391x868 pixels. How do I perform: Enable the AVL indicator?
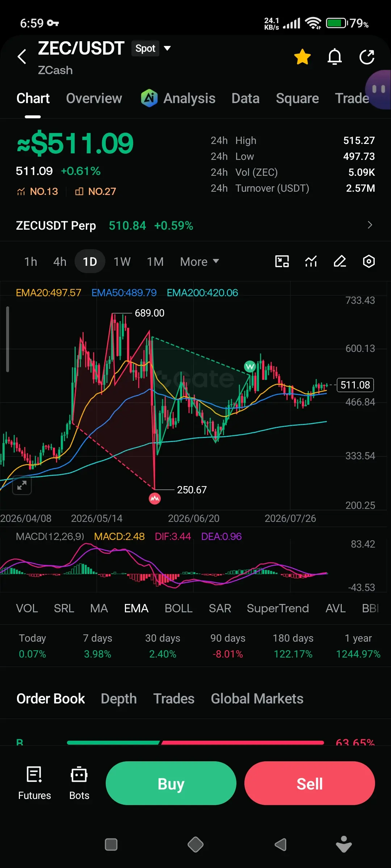336,608
